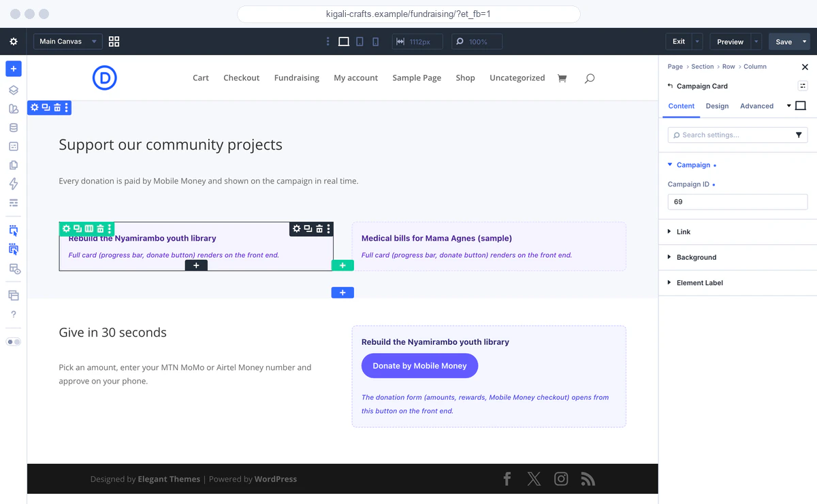This screenshot has height=504, width=817.
Task: Open Fundraising in site menu
Action: click(297, 78)
